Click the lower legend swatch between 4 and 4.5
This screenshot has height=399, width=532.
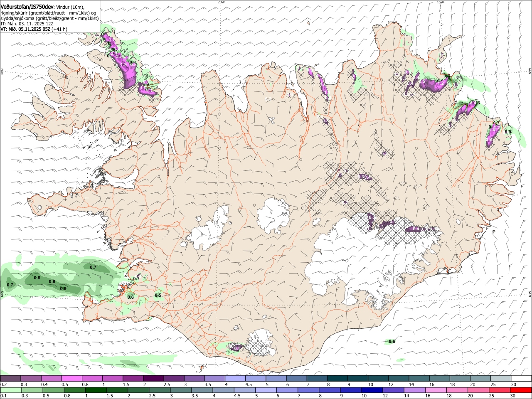pyautogui.click(x=223, y=390)
